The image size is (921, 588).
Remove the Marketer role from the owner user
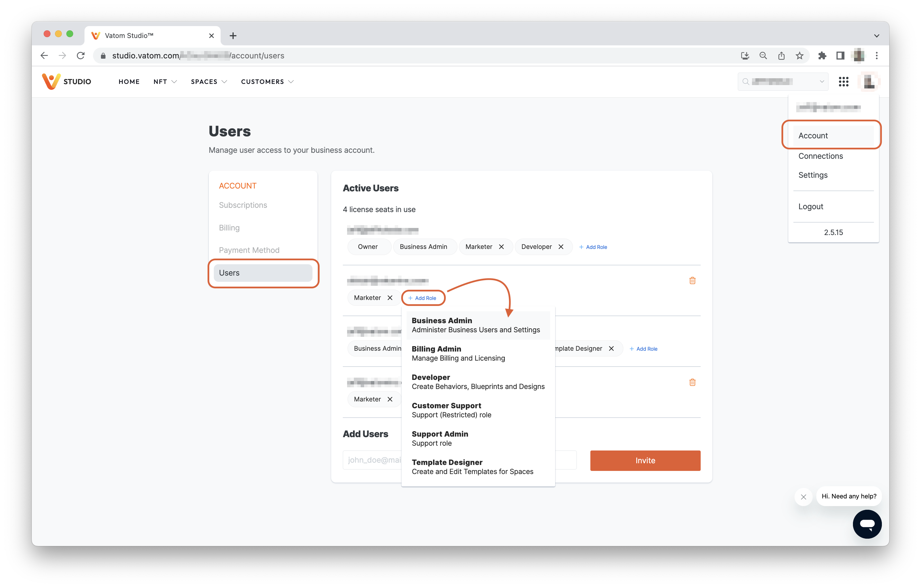(501, 247)
